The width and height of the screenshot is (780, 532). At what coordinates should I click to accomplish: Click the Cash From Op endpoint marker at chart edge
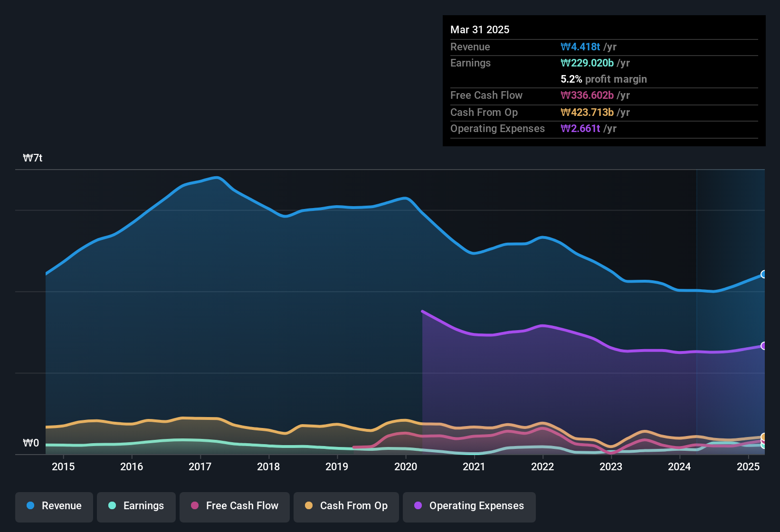[764, 436]
